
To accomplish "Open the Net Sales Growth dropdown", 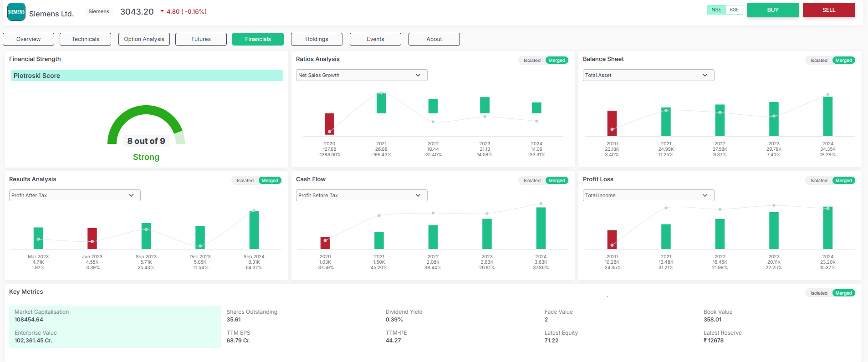I will (x=361, y=75).
